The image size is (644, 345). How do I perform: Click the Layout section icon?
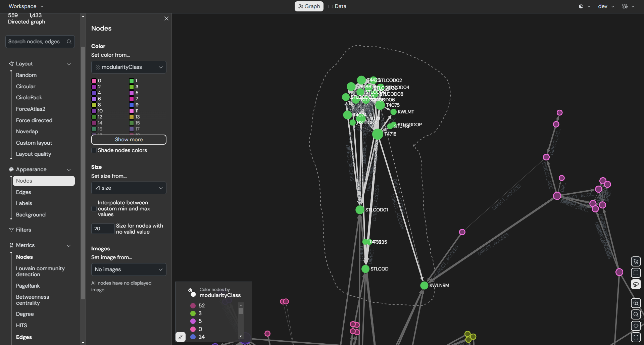pyautogui.click(x=11, y=64)
